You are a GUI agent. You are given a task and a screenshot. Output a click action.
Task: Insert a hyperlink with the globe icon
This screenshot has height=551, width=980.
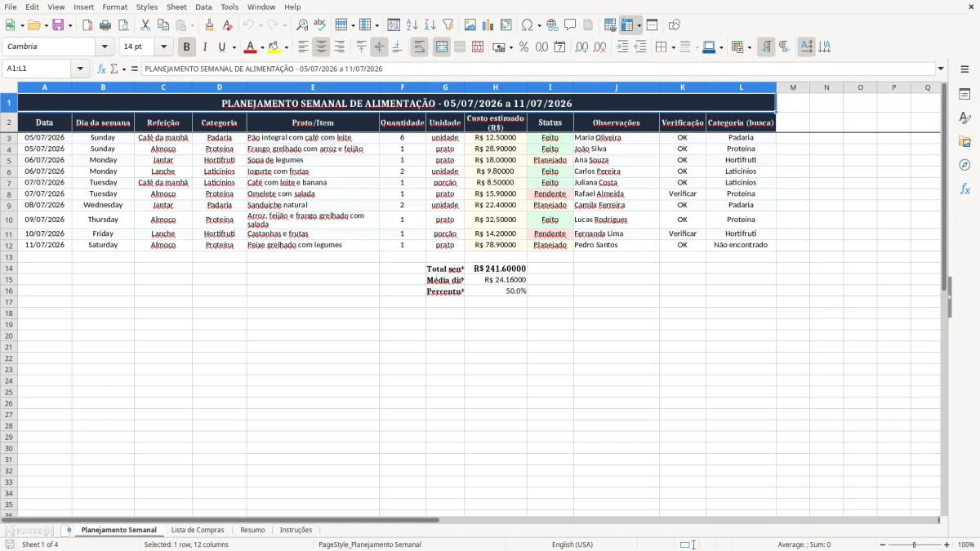pyautogui.click(x=552, y=25)
